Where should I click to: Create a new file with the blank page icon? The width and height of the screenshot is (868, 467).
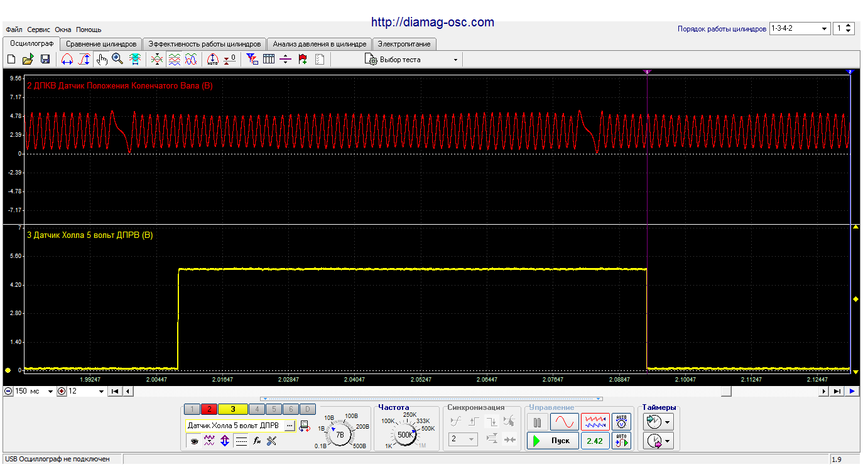tap(11, 60)
